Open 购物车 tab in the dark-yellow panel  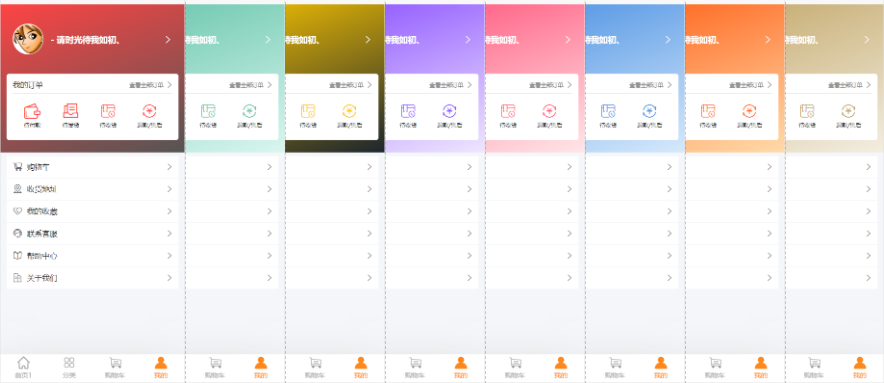[x=315, y=367]
